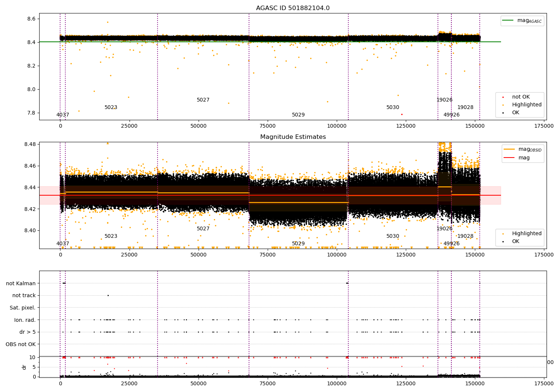The width and height of the screenshot is (560, 392).
Task: Click the red line sample beside 'mag' legend
Action: pos(509,158)
